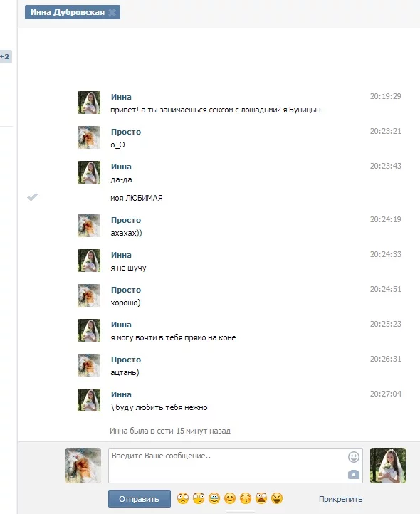This screenshot has width=420, height=514.
Task: Click the Отправить send button
Action: (140, 499)
